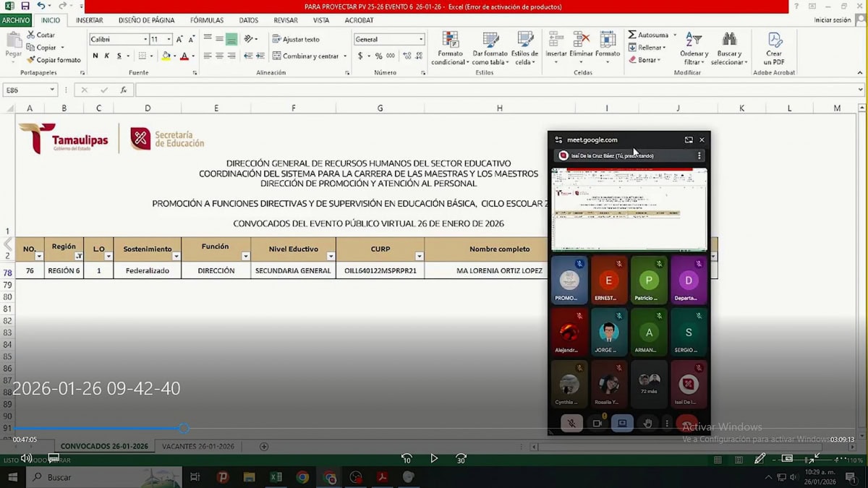The image size is (868, 488).
Task: Switch to the FÓRMULAS ribbon tab
Action: pos(206,20)
